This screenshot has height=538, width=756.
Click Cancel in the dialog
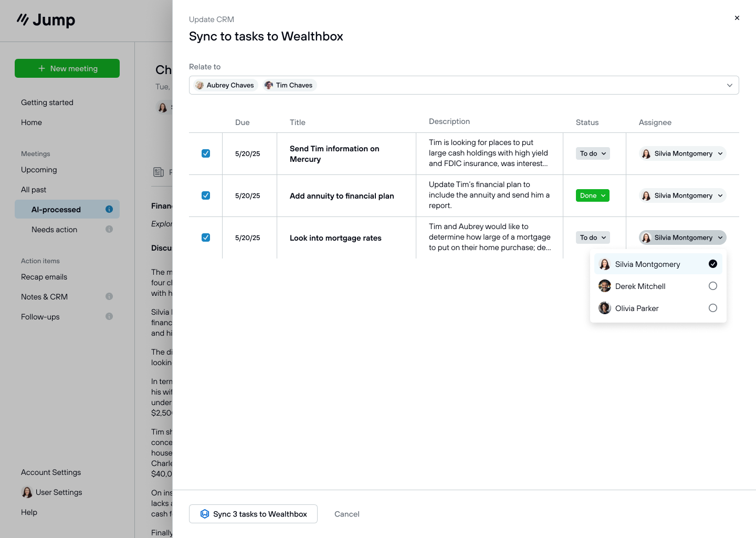point(347,514)
